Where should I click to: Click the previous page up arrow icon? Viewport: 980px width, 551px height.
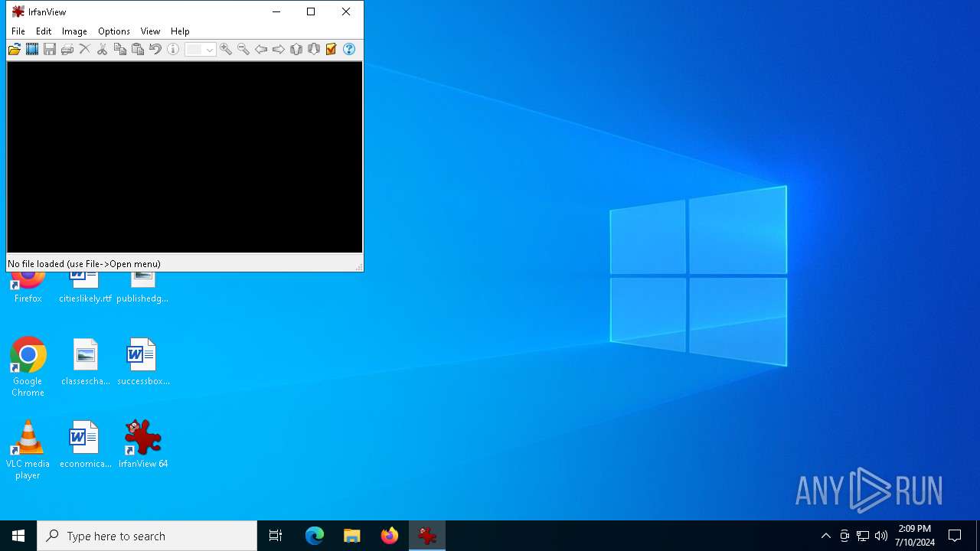pos(296,49)
